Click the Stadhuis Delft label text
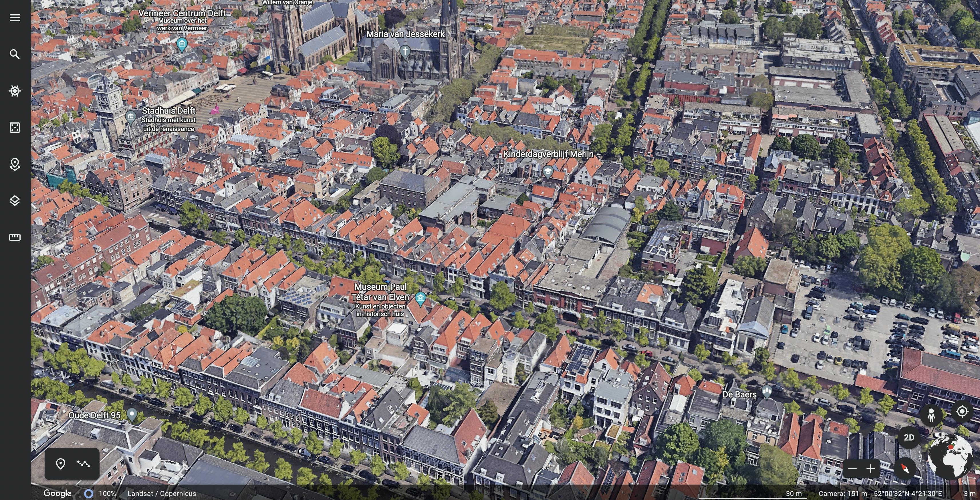Image resolution: width=980 pixels, height=500 pixels. point(168,111)
